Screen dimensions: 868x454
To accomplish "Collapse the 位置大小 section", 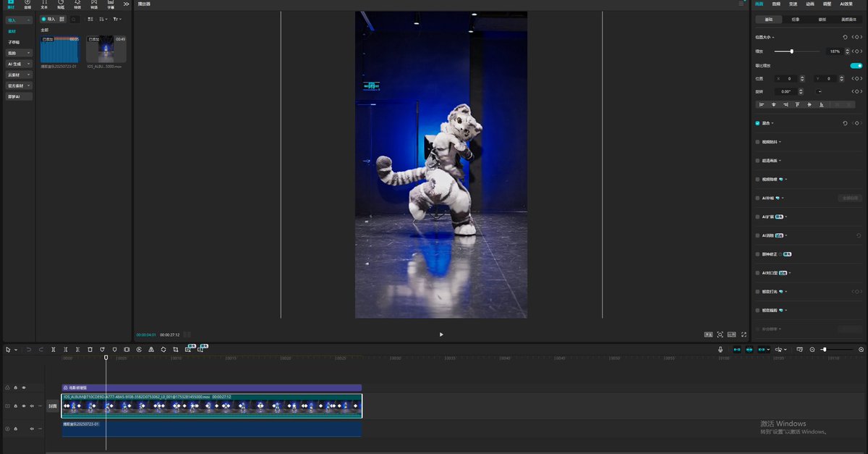I will coord(773,38).
